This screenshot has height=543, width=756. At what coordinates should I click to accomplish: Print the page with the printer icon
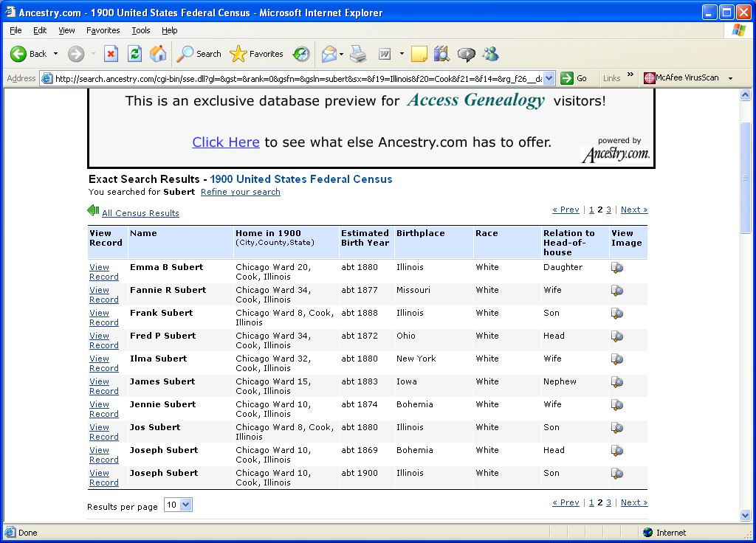click(x=358, y=54)
